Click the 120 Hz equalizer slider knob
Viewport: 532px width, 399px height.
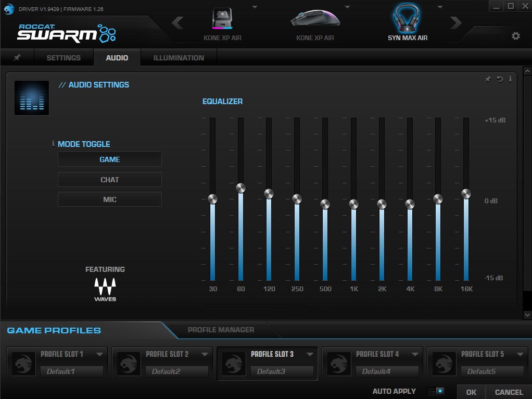[x=269, y=194]
